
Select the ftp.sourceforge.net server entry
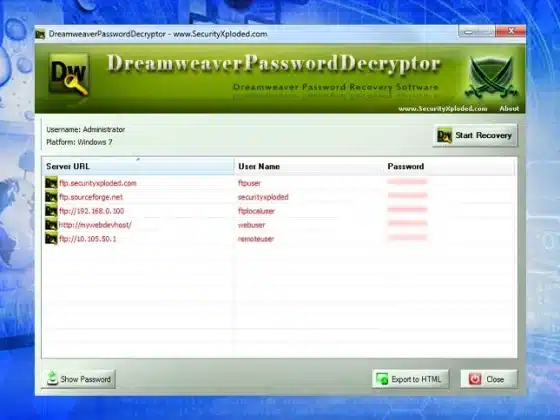click(91, 197)
